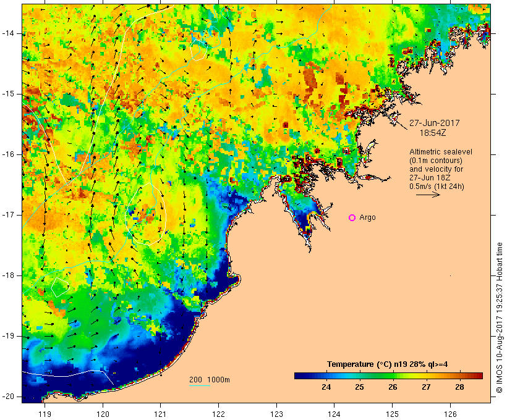Click the 18:54Z time label
507x420 pixels.
[433, 133]
